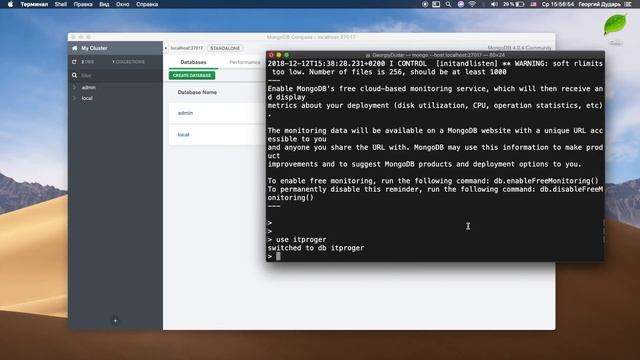Click the Wi-Fi status icon
This screenshot has width=640, height=360.
(x=472, y=4)
